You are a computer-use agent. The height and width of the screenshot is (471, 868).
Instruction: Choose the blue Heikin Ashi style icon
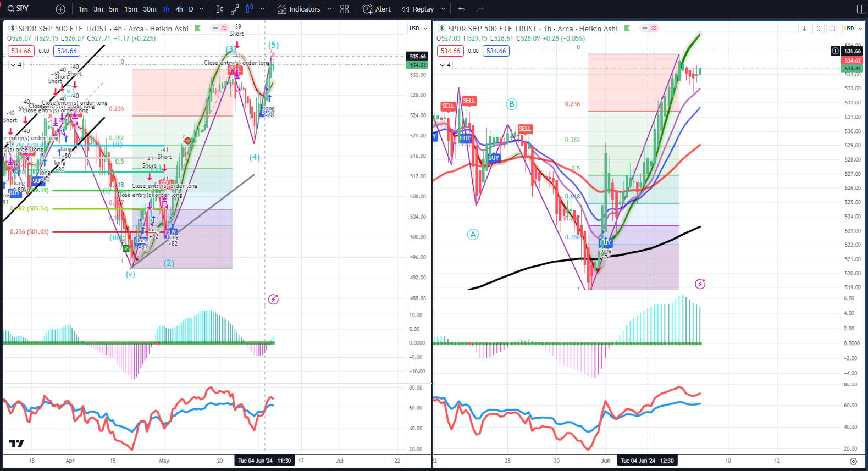250,9
